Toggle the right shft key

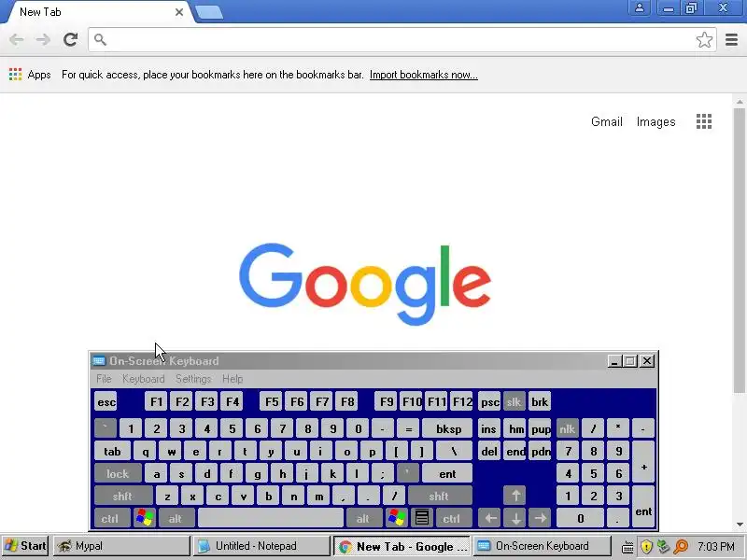(x=439, y=496)
